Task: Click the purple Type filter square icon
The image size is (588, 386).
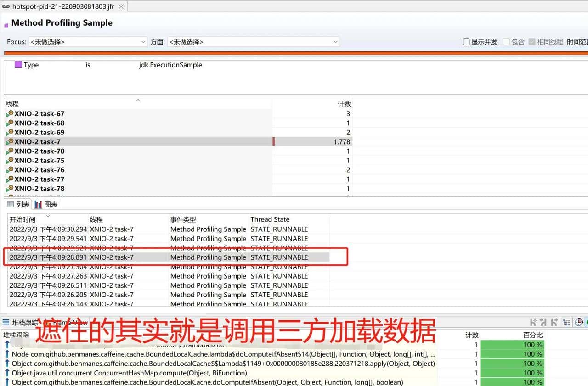Action: point(18,65)
